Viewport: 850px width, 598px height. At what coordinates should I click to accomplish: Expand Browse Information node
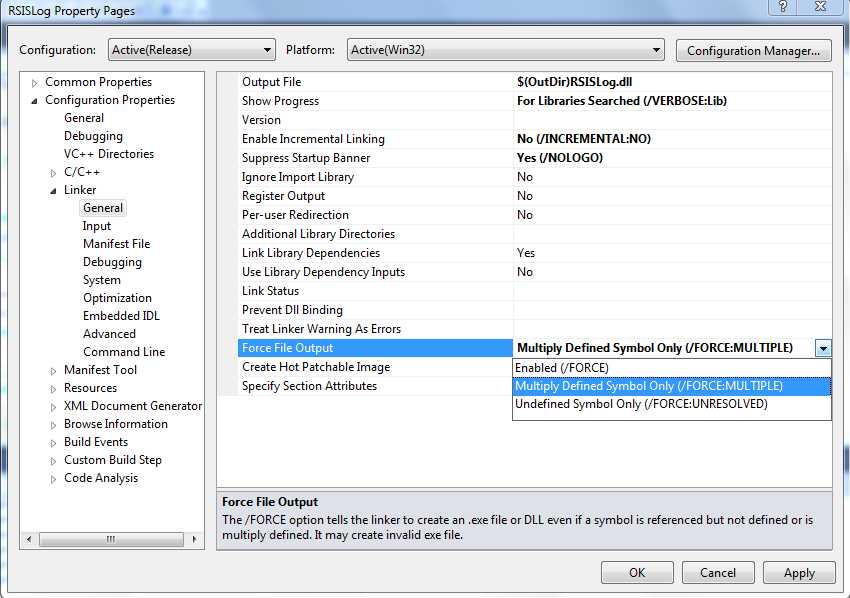pyautogui.click(x=53, y=425)
